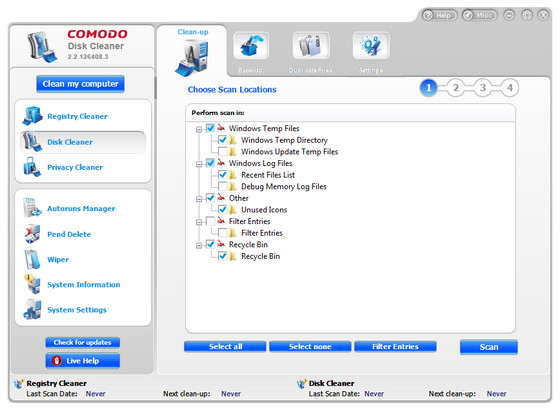The height and width of the screenshot is (410, 560).
Task: Click the System Settings icon
Action: pos(32,309)
